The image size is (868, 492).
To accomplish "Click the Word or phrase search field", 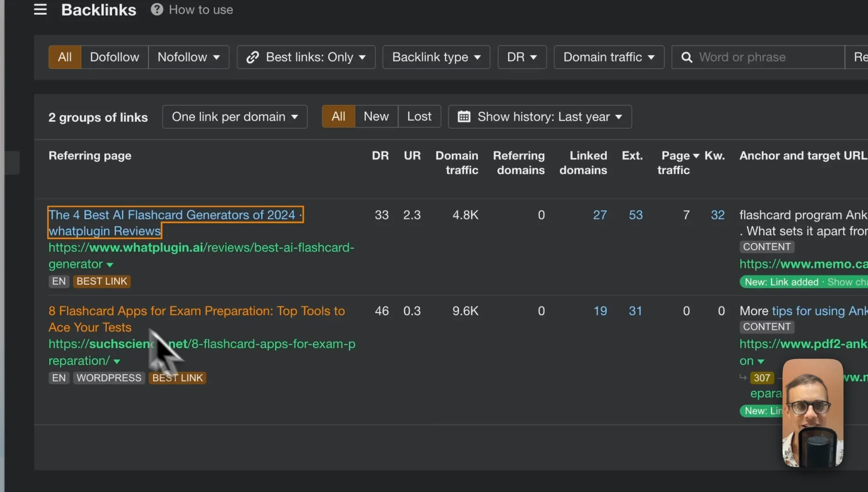I will pyautogui.click(x=758, y=57).
